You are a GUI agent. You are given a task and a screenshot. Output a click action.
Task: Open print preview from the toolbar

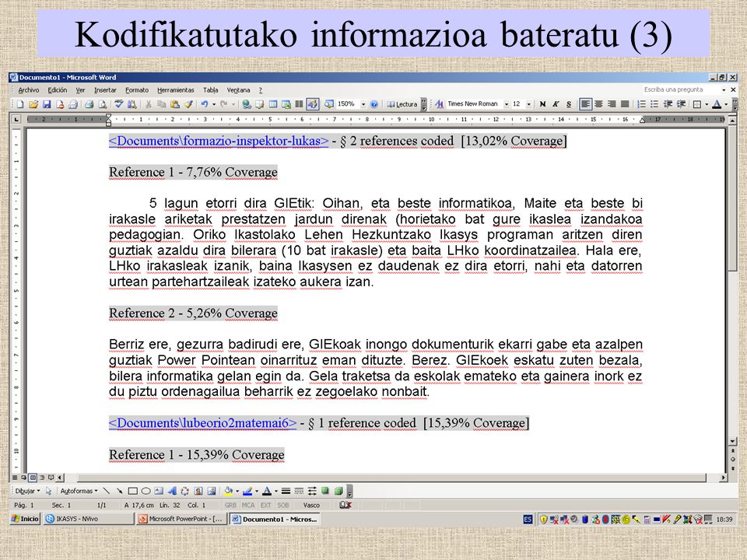click(103, 104)
